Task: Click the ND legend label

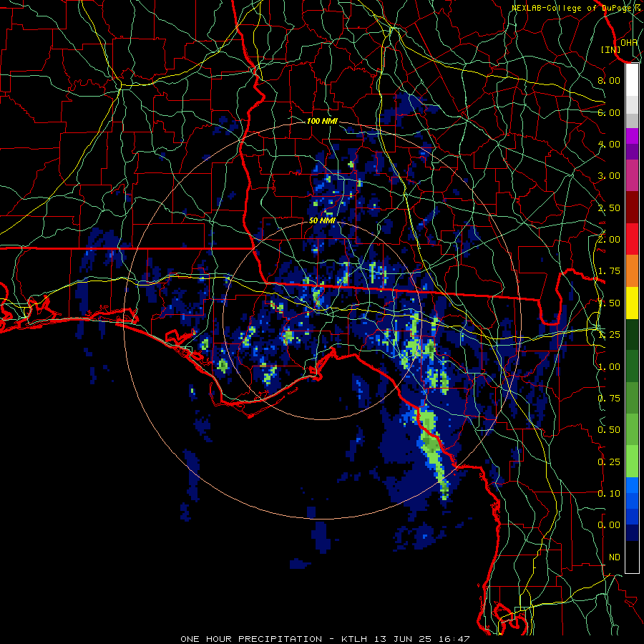Action: (615, 557)
